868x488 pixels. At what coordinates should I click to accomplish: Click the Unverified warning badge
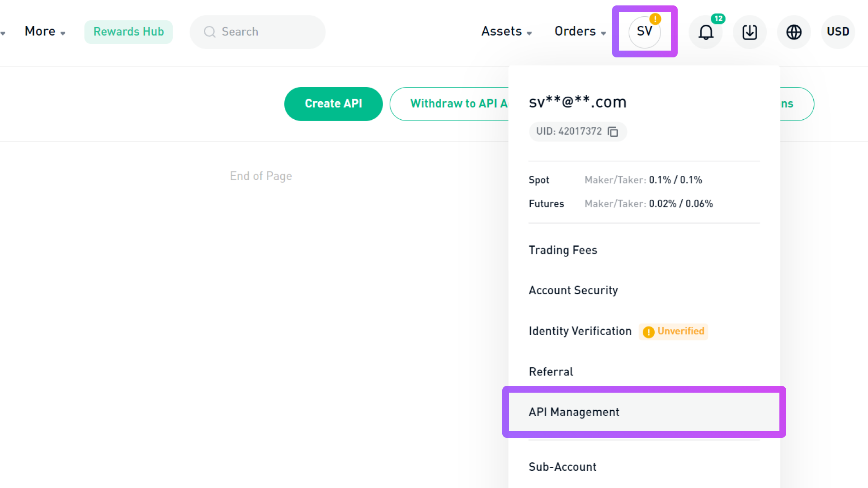673,331
